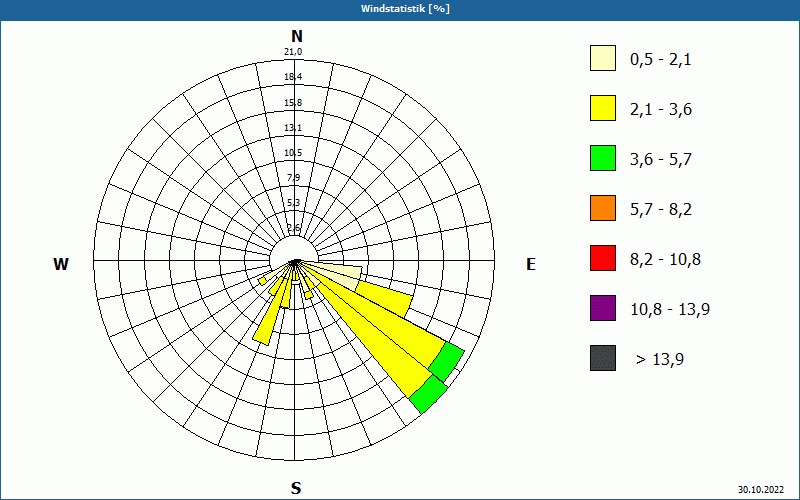Screen dimensions: 800x500
Task: Click the dark gray > 13,9 legend swatch
Action: click(603, 358)
